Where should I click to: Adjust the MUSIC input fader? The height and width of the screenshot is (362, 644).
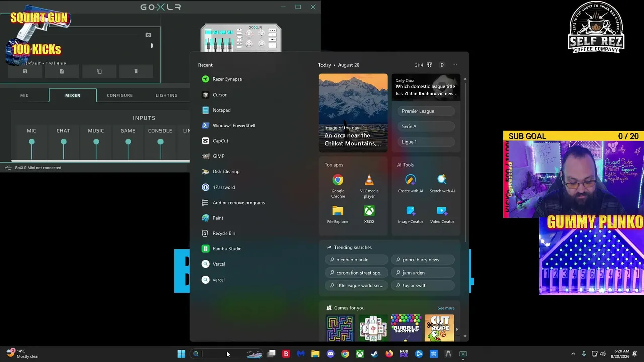click(96, 142)
